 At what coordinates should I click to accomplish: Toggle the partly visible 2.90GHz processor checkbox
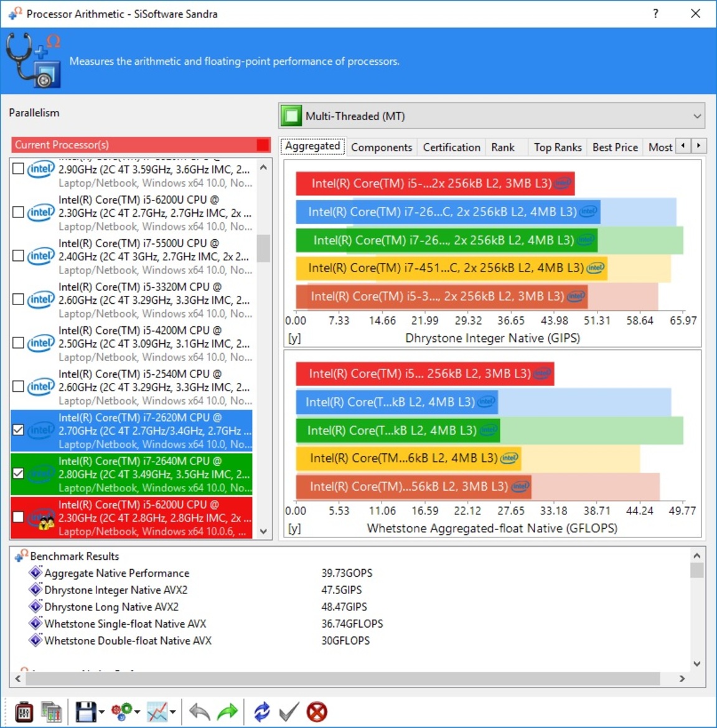(x=18, y=169)
